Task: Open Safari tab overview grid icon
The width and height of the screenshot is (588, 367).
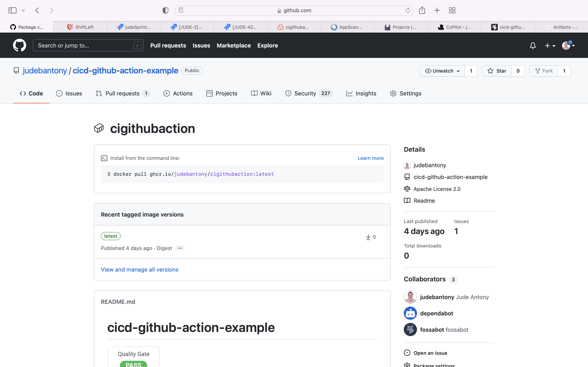Action: 452,10
